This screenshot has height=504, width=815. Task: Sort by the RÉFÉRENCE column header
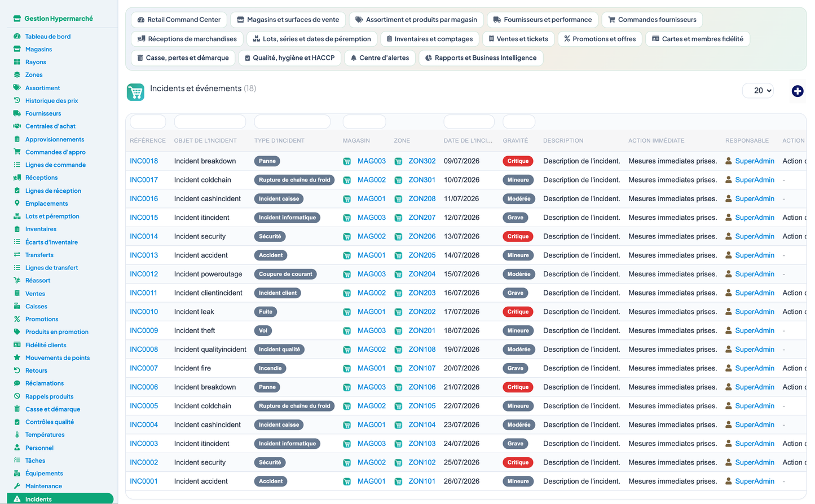[x=148, y=141]
